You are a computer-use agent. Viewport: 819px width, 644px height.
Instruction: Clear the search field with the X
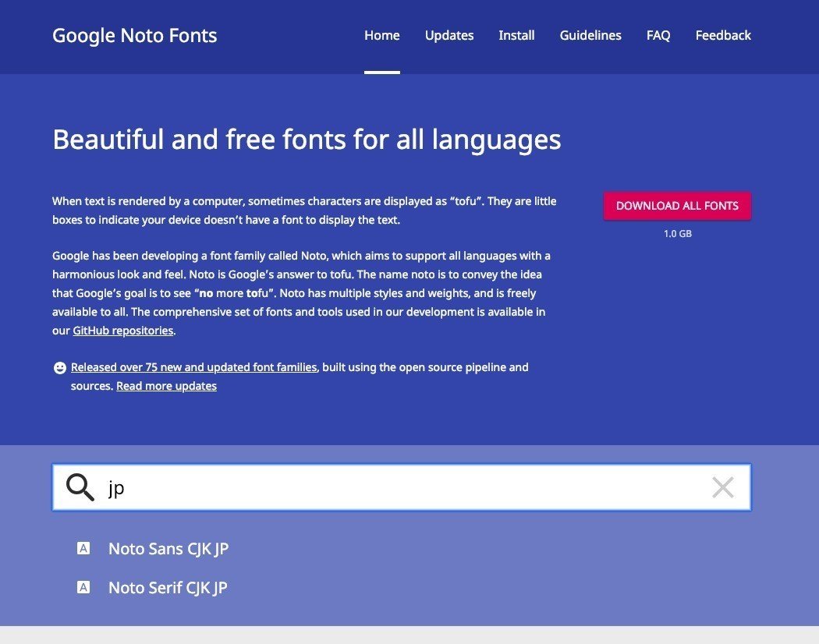point(723,487)
